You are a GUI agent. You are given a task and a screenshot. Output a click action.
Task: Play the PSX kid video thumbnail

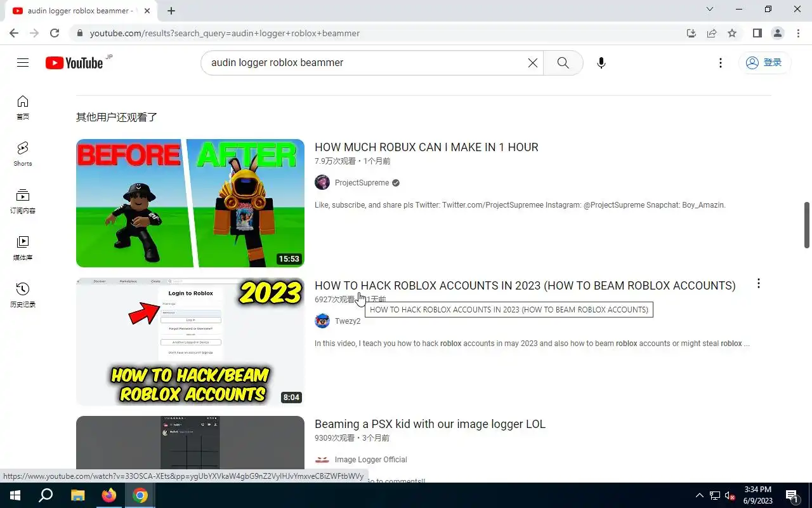click(x=190, y=449)
